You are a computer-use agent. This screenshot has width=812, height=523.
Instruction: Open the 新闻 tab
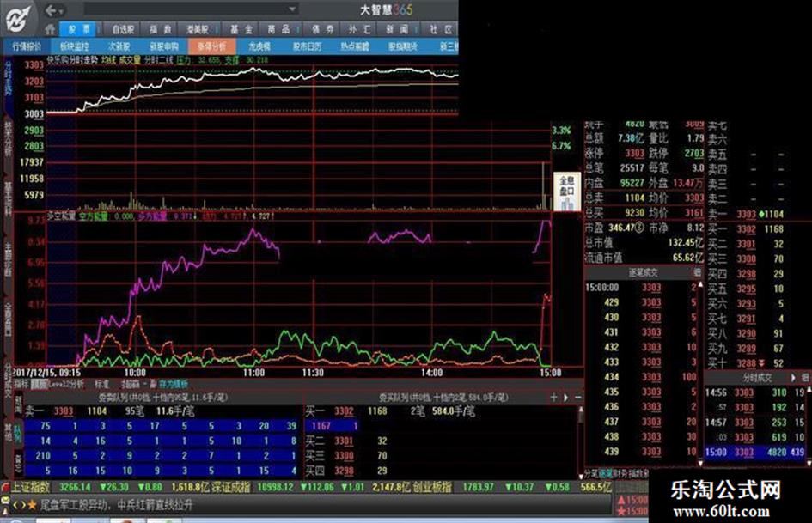(x=397, y=29)
